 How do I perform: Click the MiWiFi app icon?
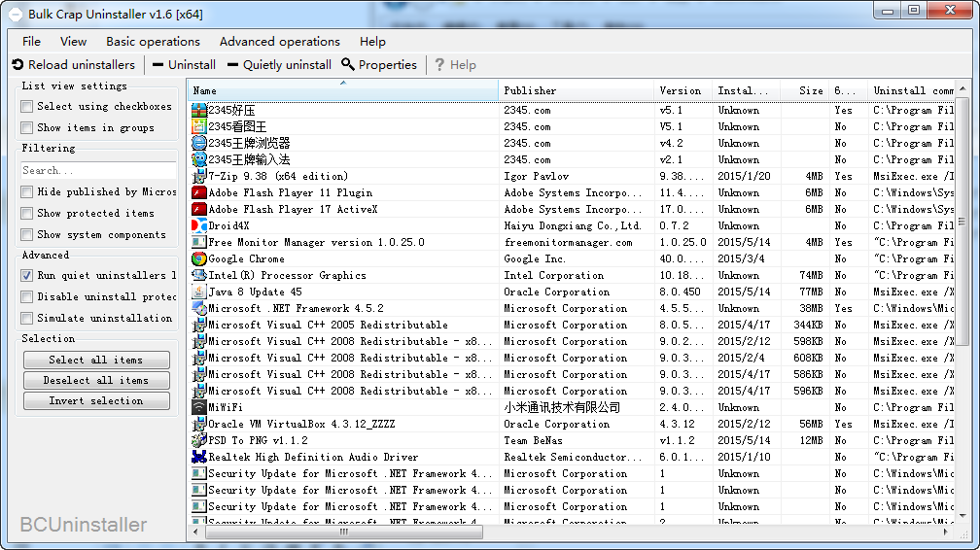[x=198, y=407]
